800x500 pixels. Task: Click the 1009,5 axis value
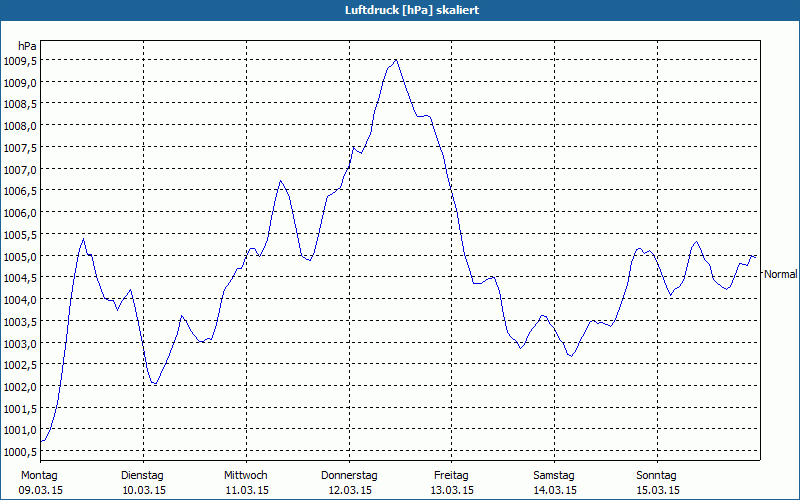point(20,61)
